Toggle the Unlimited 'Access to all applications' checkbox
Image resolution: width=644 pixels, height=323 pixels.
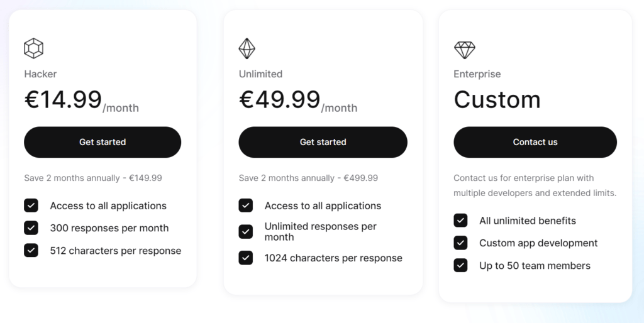[x=246, y=205]
